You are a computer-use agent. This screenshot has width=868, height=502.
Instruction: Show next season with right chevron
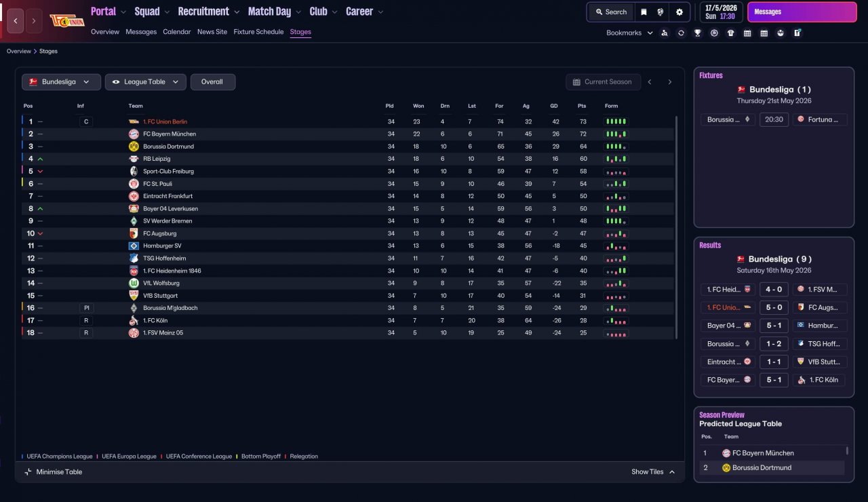(x=670, y=82)
